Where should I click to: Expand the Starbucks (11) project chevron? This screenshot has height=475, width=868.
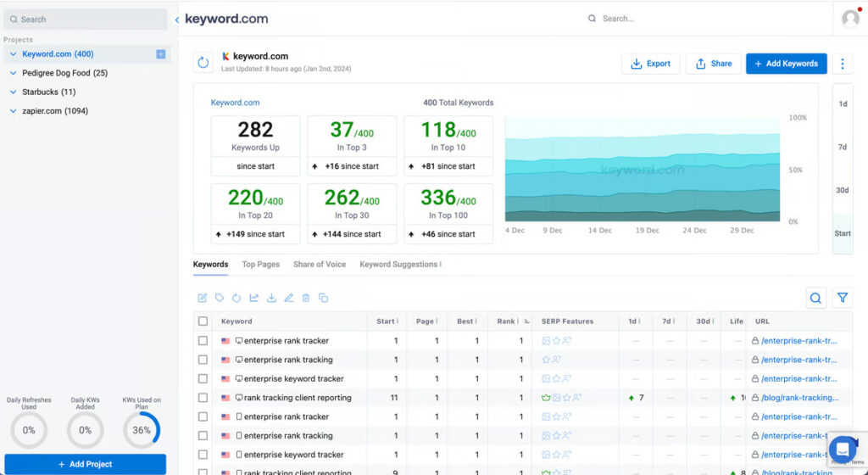[x=13, y=92]
